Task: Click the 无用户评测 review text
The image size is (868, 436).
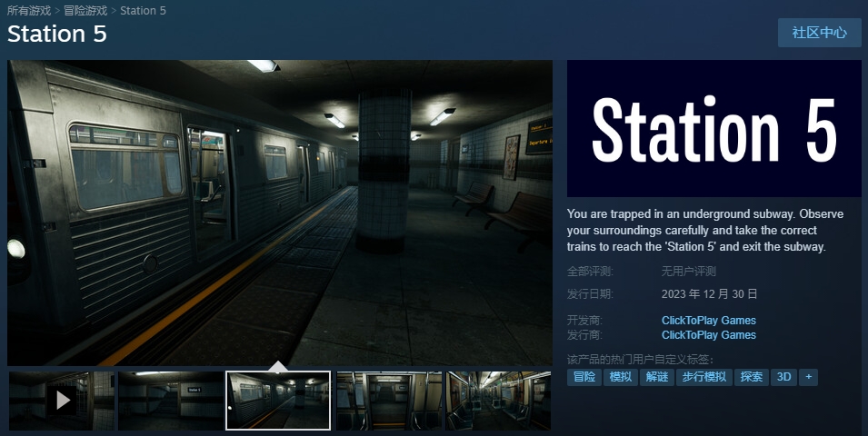Action: pos(689,272)
